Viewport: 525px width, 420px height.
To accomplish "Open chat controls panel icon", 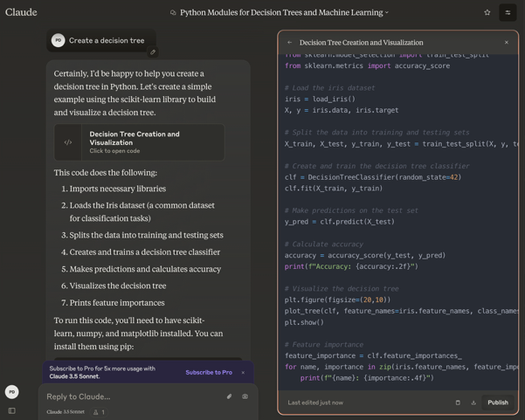I will click(508, 12).
